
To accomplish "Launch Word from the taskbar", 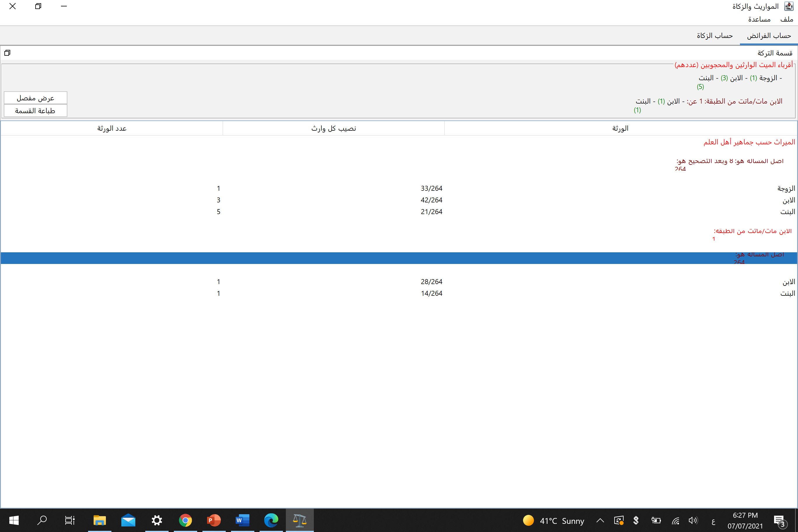I will (242, 520).
